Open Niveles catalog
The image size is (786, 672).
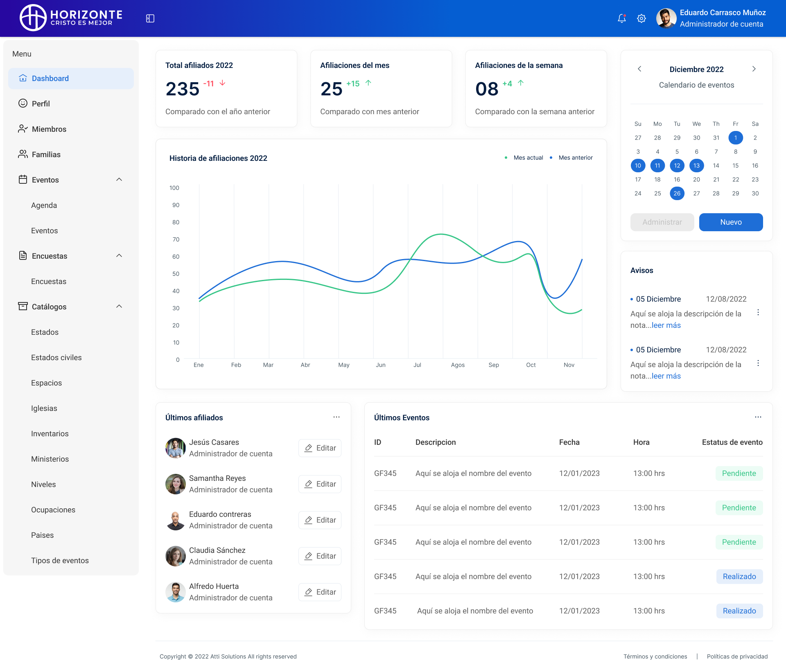tap(43, 484)
